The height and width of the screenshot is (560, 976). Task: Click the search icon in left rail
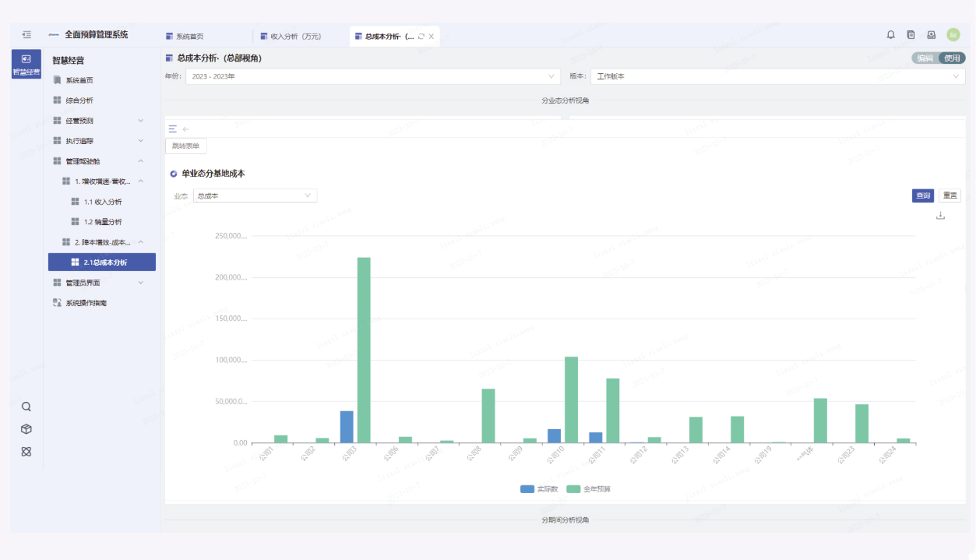pos(26,407)
